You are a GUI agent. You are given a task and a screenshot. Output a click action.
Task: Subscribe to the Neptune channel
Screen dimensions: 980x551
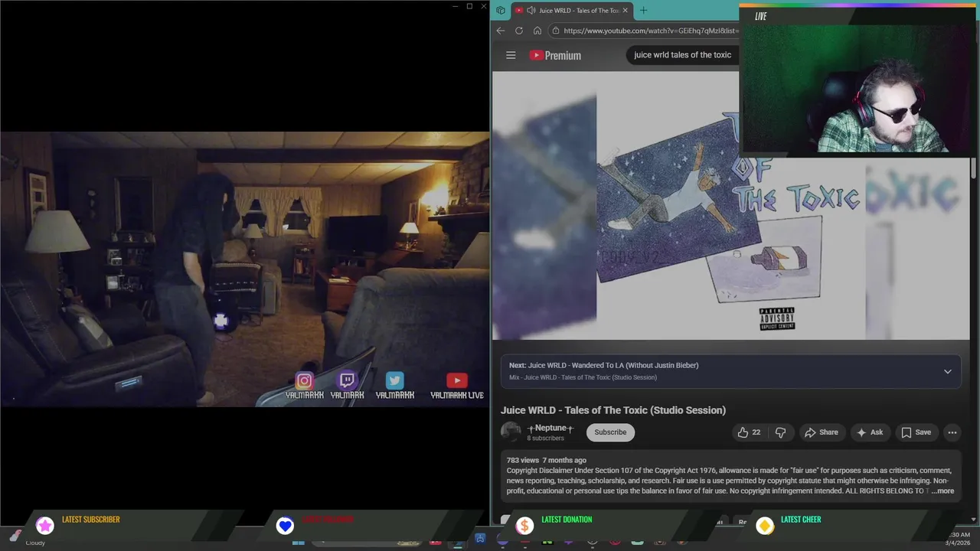click(610, 432)
